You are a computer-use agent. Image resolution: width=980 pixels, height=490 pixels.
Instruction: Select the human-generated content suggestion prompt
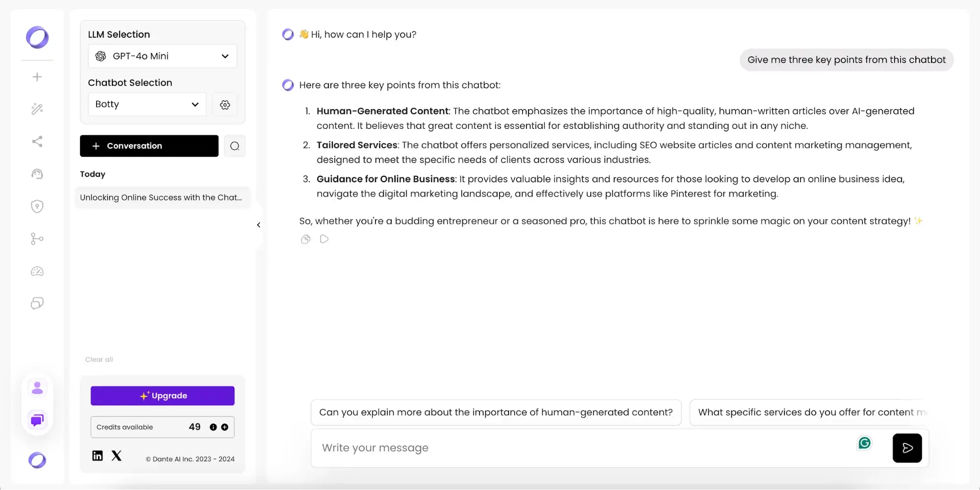pos(496,412)
